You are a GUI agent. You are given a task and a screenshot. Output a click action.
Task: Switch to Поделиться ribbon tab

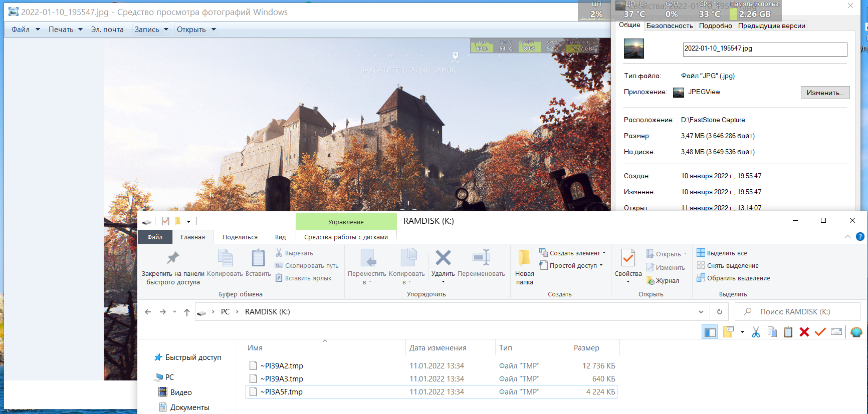coord(240,237)
